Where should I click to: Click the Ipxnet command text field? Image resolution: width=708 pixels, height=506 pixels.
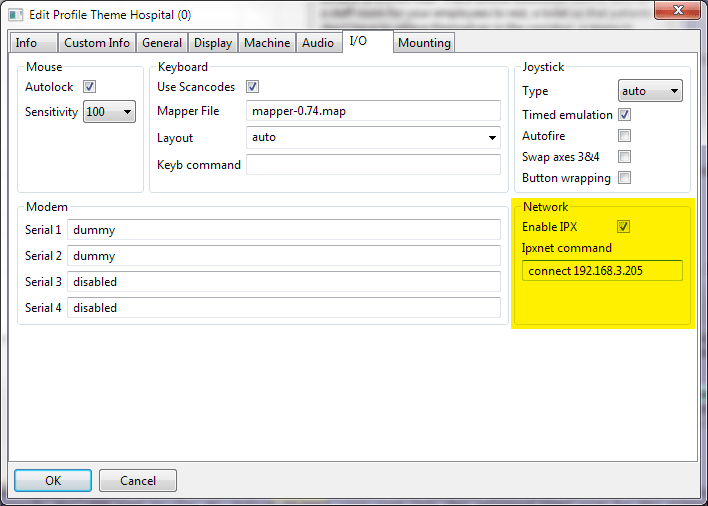click(602, 271)
